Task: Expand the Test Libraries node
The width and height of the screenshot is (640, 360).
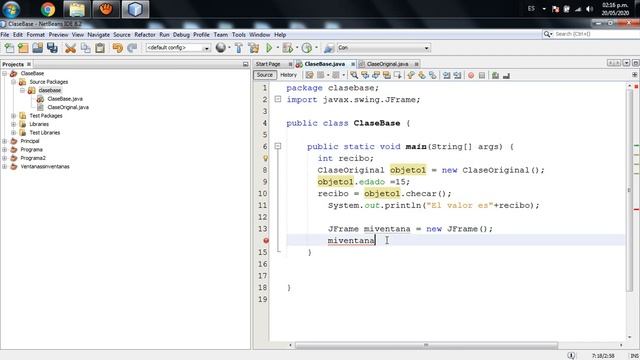Action: [x=13, y=133]
